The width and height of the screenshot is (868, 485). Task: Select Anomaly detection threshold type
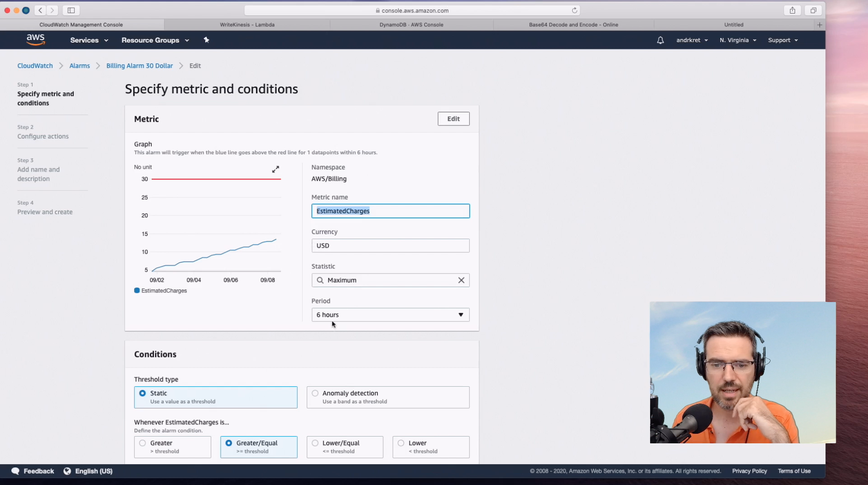[x=388, y=397]
